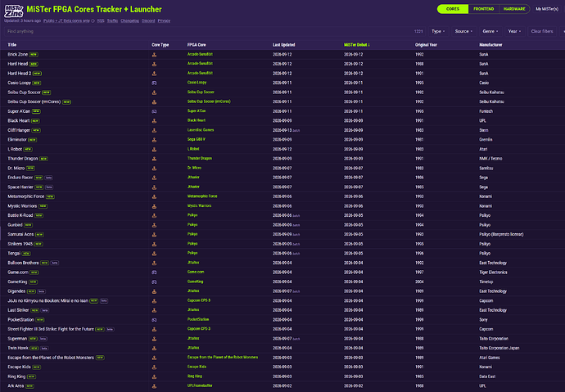
Task: Sort by the Manufacturer column
Action: (x=490, y=45)
